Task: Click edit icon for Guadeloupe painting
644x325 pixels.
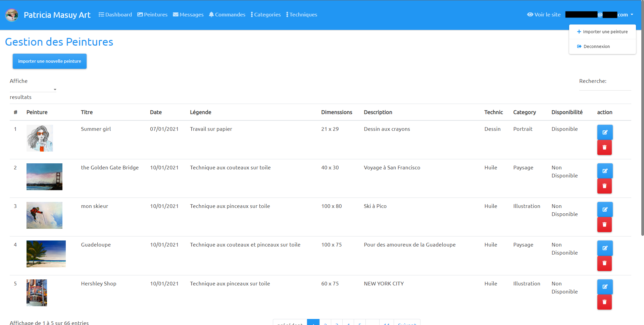Action: [x=605, y=248]
